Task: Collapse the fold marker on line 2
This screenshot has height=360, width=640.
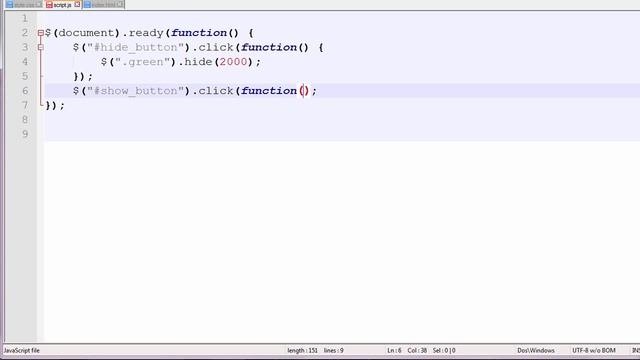Action: point(40,33)
